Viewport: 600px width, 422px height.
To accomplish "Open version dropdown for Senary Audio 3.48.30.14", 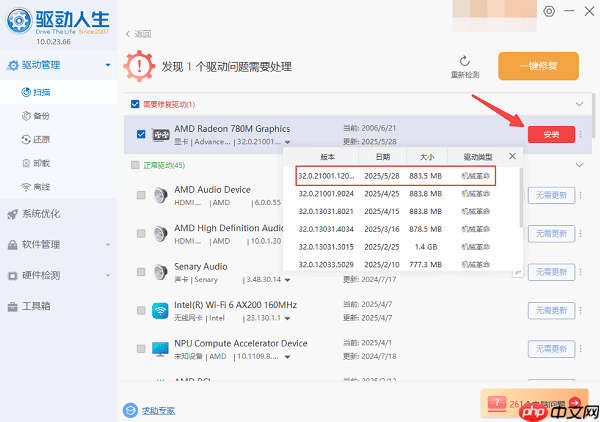I will click(287, 280).
